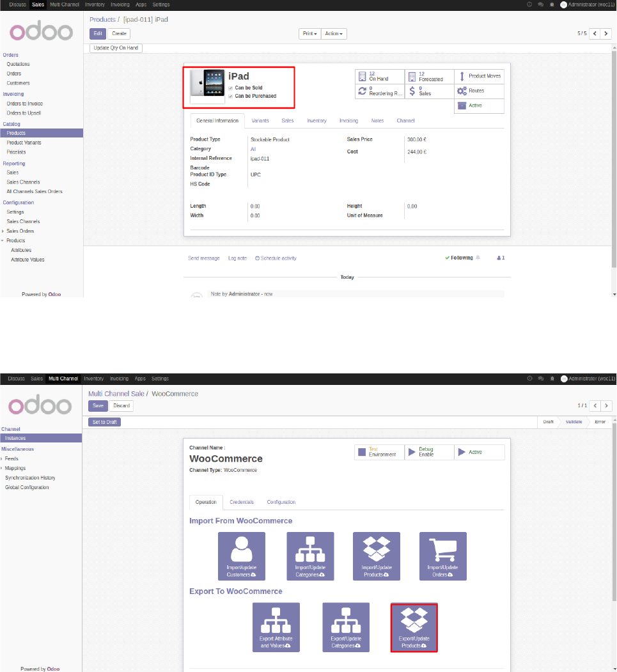
Task: Open the Sales dollar stat button
Action: point(429,91)
